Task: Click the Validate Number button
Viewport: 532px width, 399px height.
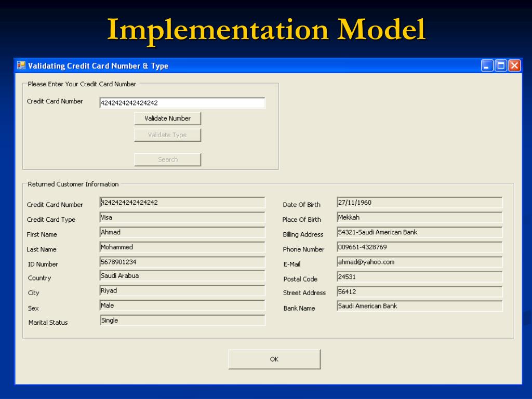Action: click(168, 118)
